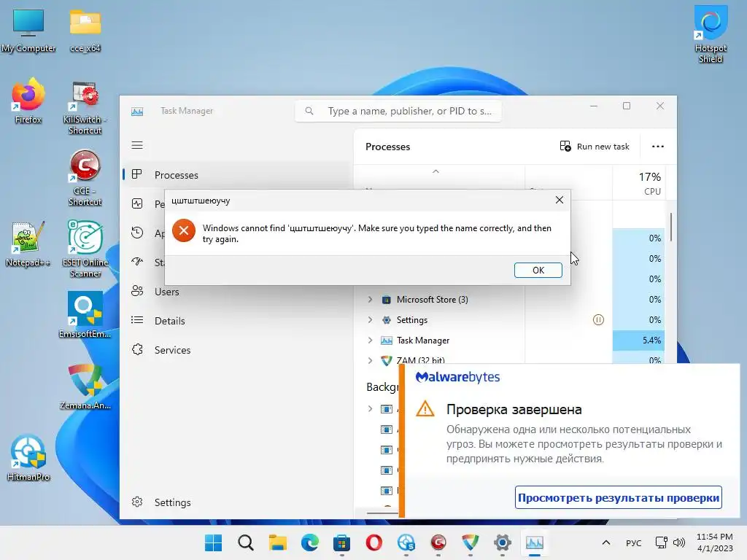Open the red Comodo icon on taskbar

[x=438, y=542]
